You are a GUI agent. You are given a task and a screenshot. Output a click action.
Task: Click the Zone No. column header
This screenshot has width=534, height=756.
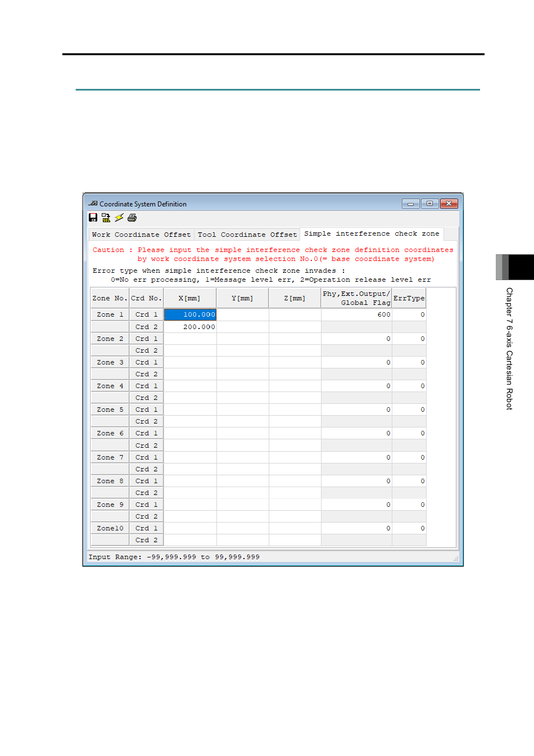pos(110,298)
